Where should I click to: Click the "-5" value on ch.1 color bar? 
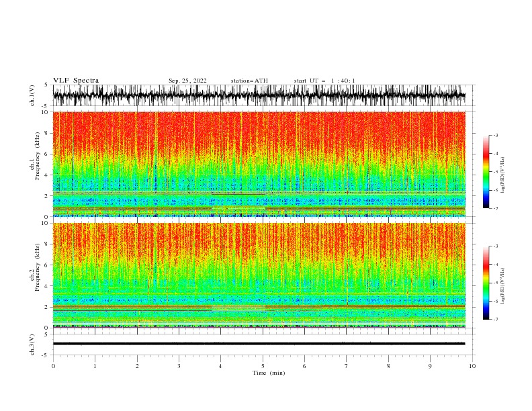(x=496, y=172)
